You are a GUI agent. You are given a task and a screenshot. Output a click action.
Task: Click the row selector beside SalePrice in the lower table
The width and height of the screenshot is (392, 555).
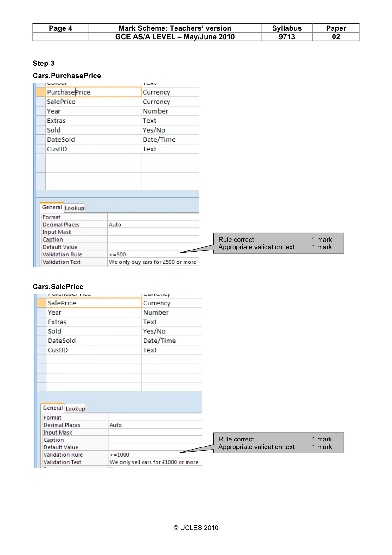point(42,303)
